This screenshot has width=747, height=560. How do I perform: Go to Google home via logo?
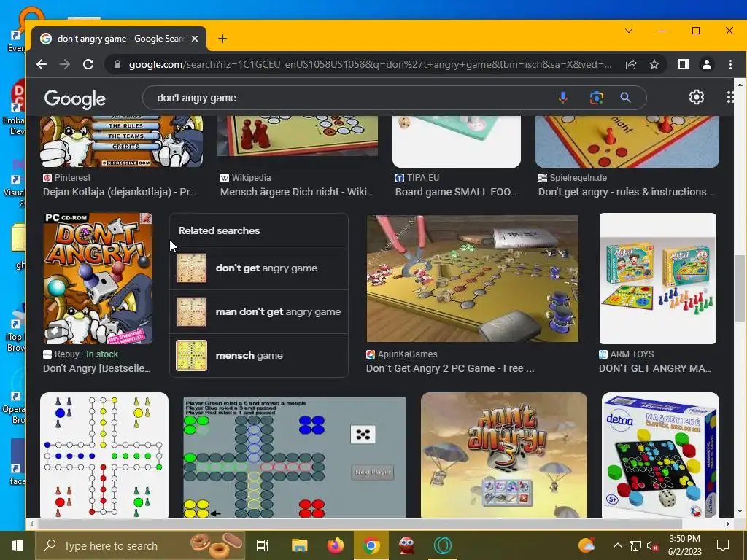[75, 98]
